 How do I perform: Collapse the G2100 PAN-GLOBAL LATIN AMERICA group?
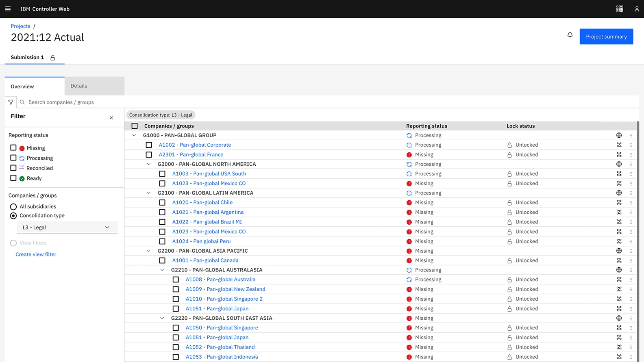coord(149,193)
